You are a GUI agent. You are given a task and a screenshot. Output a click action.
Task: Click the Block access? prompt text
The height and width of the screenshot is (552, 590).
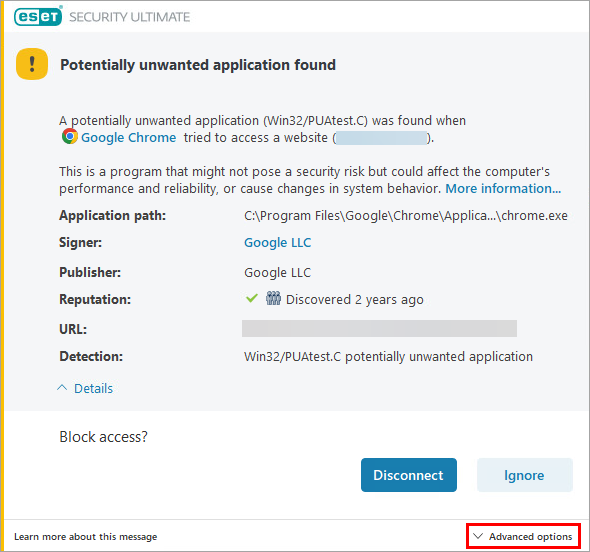pyautogui.click(x=103, y=437)
